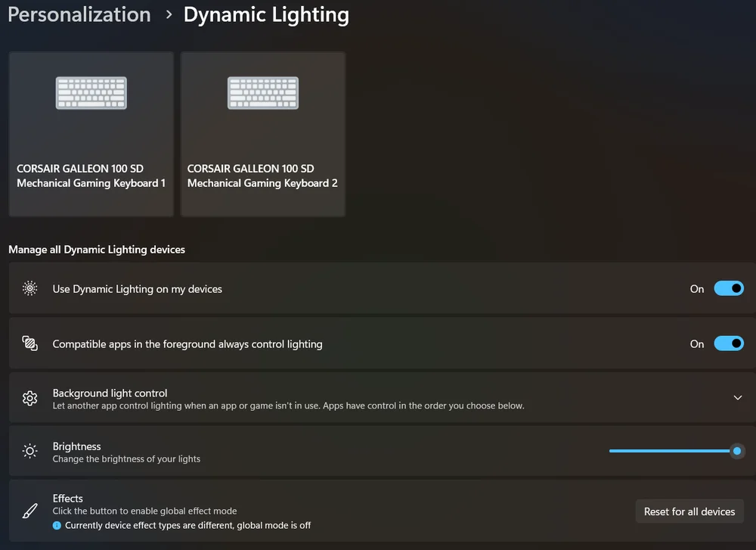756x550 pixels.
Task: Click the Effects paintbrush icon
Action: point(30,511)
